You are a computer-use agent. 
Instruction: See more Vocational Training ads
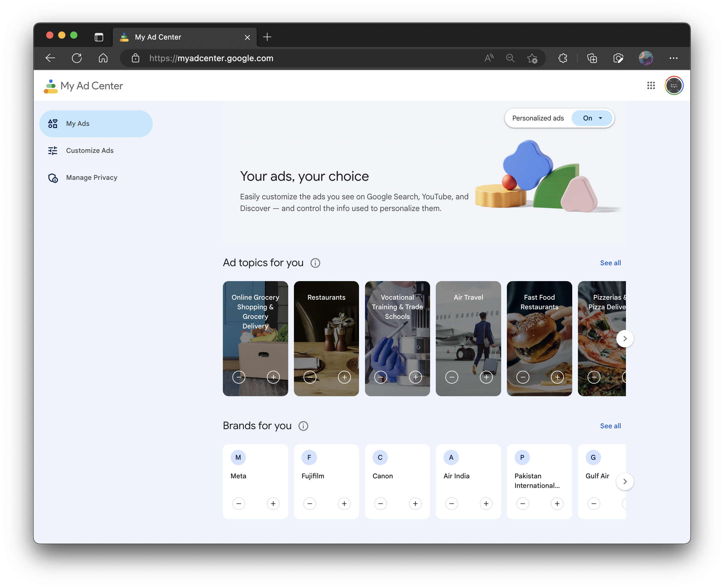415,377
